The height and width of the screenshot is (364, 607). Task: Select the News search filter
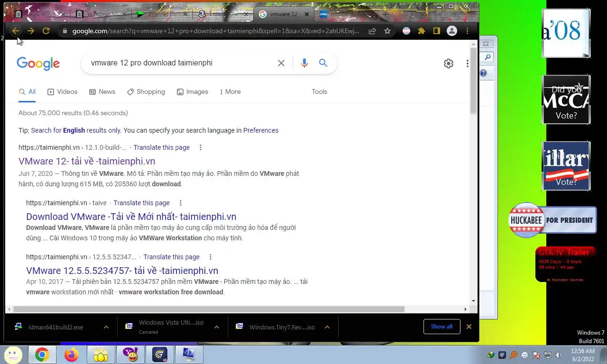(102, 92)
